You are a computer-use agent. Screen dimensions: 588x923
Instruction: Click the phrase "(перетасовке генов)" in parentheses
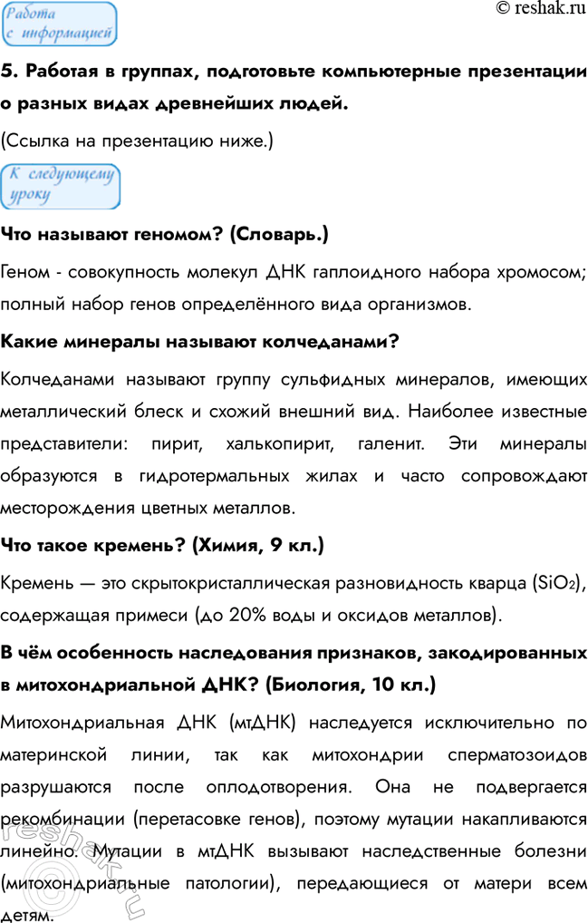click(217, 820)
